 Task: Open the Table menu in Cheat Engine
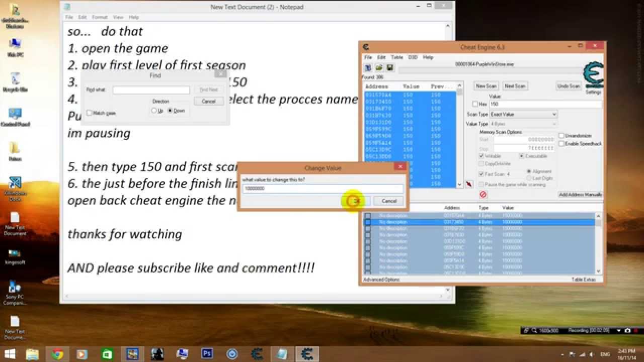(x=397, y=57)
